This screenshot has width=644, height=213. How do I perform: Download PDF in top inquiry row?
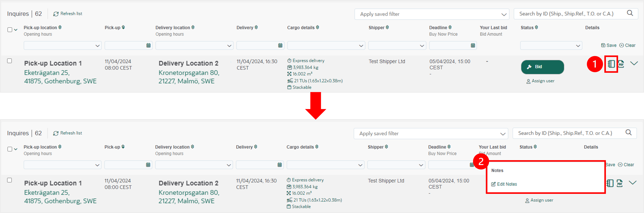click(621, 64)
